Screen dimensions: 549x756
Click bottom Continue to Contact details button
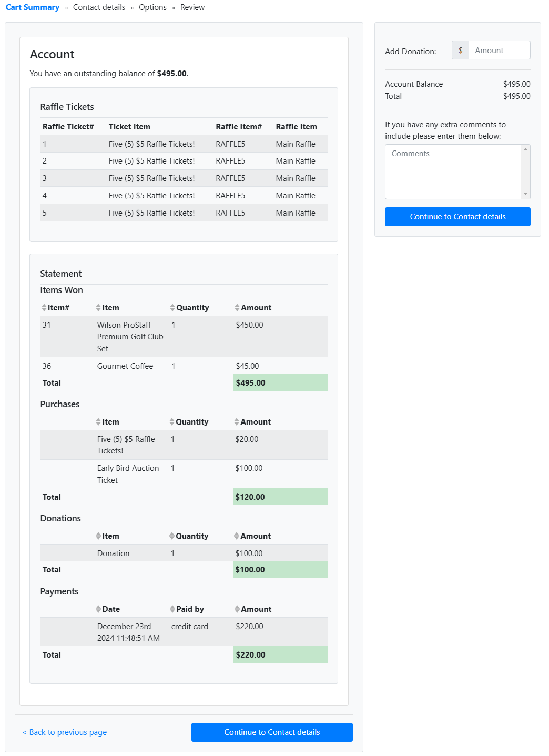[272, 732]
